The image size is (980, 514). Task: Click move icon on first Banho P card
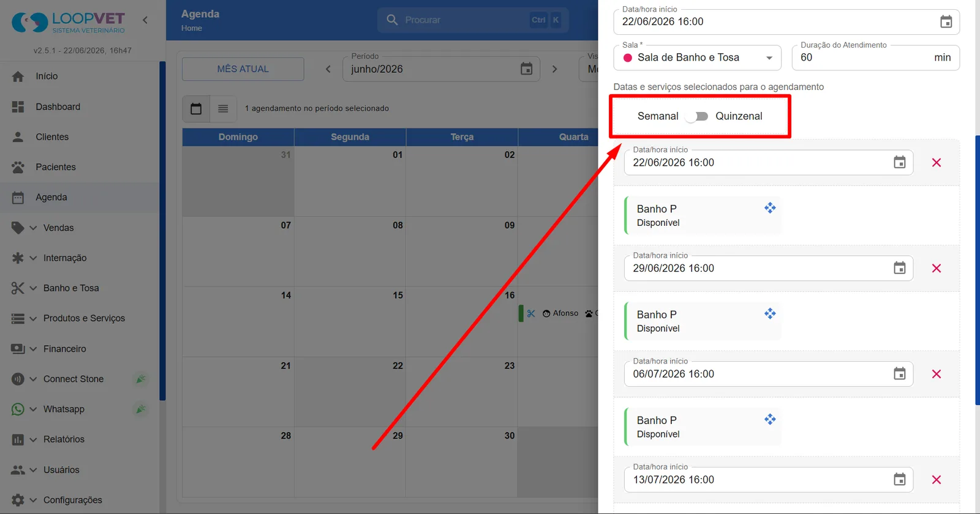[x=770, y=208]
